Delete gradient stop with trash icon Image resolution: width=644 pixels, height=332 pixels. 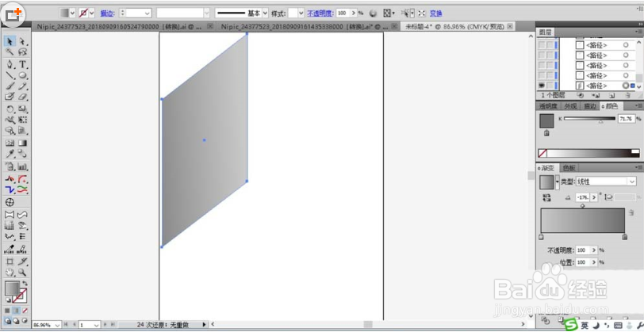[631, 212]
